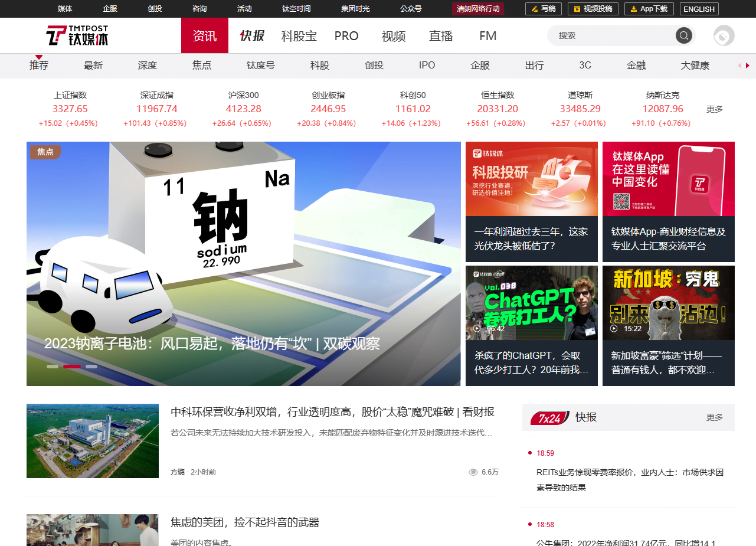Open the 快报 main tab
Image resolution: width=756 pixels, height=546 pixels.
point(252,35)
